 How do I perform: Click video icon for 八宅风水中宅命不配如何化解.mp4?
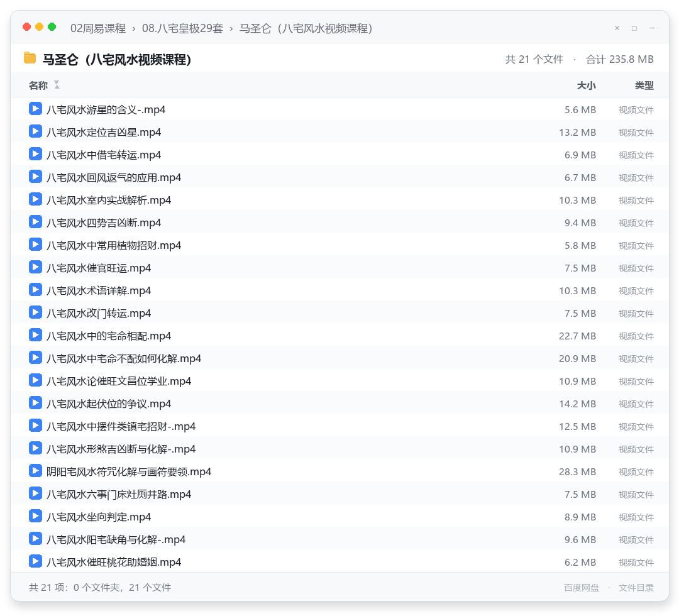35,358
